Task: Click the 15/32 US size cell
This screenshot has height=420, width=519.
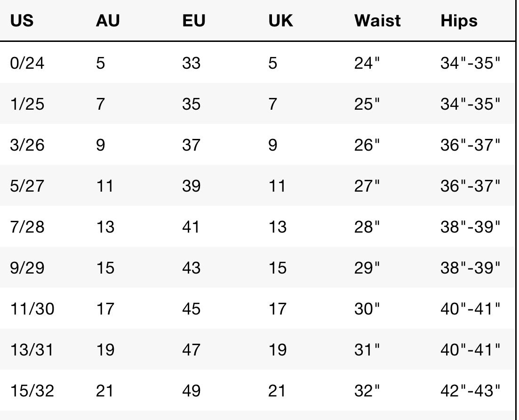Action: (32, 391)
